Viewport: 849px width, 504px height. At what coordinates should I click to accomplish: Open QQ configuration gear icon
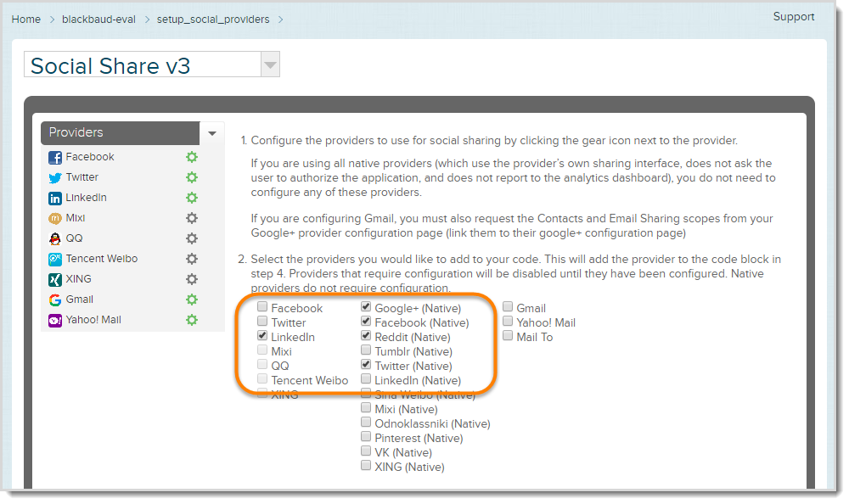coord(192,238)
